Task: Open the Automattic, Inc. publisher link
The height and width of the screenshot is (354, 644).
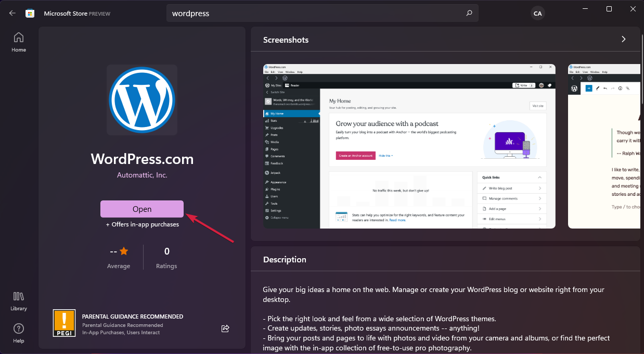Action: [142, 175]
